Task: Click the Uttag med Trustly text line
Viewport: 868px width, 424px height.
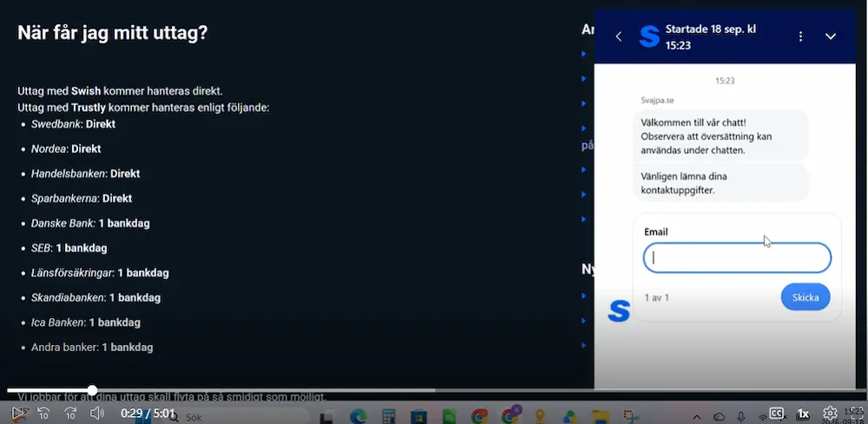Action: tap(143, 108)
